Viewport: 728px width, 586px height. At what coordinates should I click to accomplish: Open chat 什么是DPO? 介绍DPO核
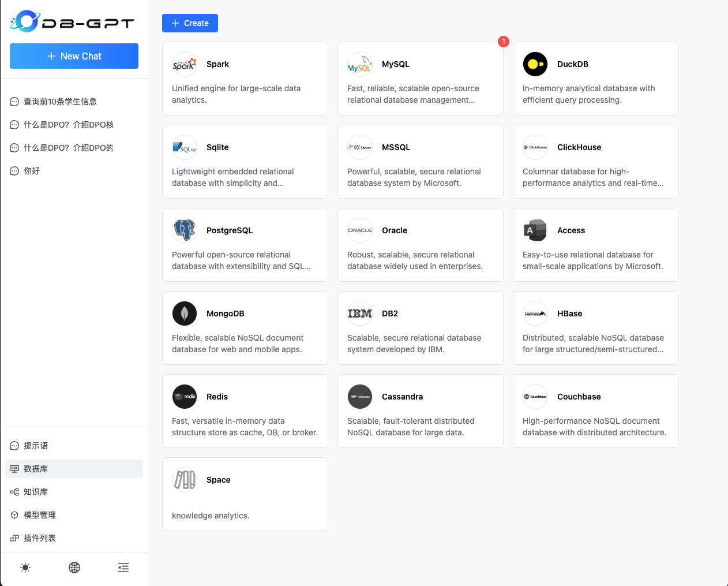(74, 125)
